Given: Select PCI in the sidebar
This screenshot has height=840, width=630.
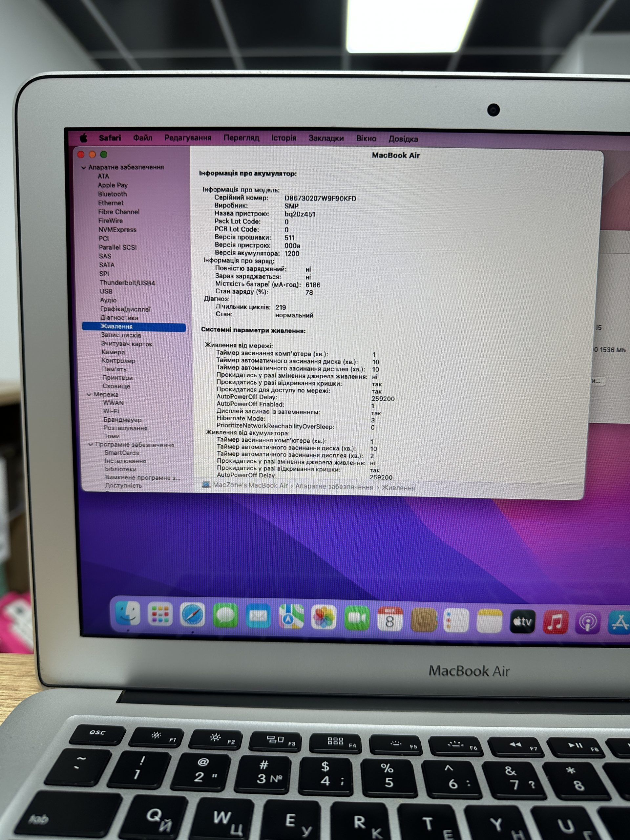Looking at the screenshot, I should [x=104, y=239].
